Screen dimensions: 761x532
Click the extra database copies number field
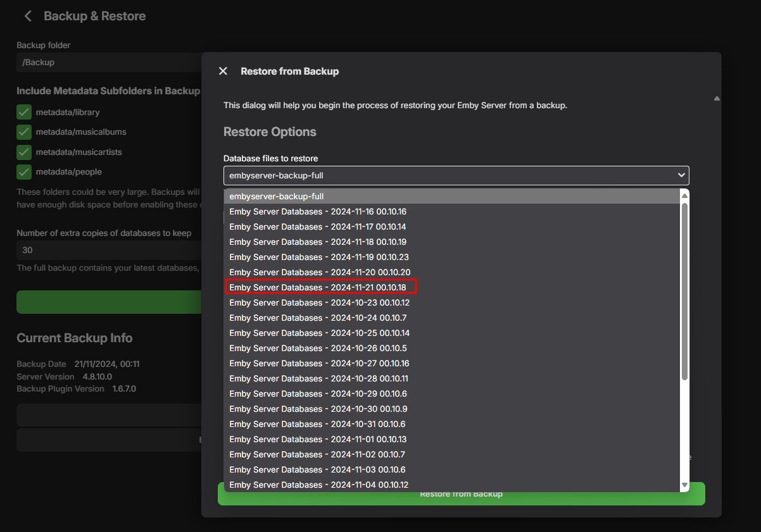(x=109, y=251)
